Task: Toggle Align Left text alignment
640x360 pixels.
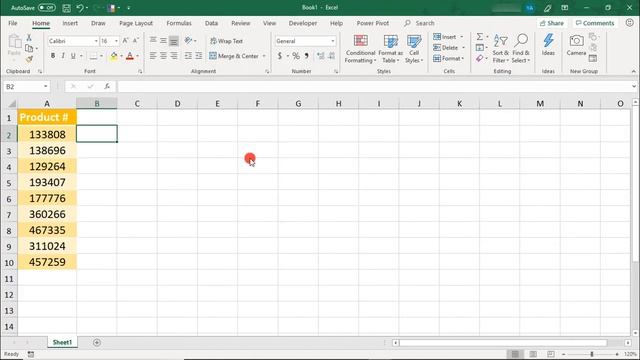Action: coord(153,56)
